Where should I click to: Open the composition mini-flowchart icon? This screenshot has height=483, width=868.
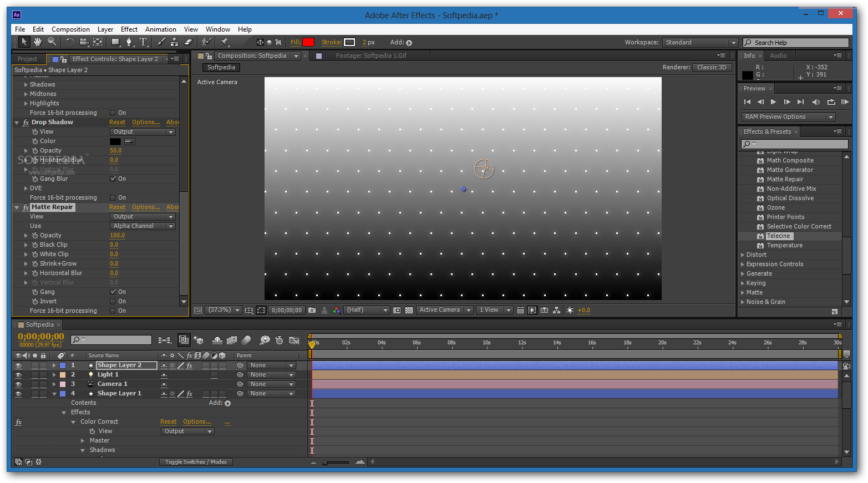tap(164, 340)
